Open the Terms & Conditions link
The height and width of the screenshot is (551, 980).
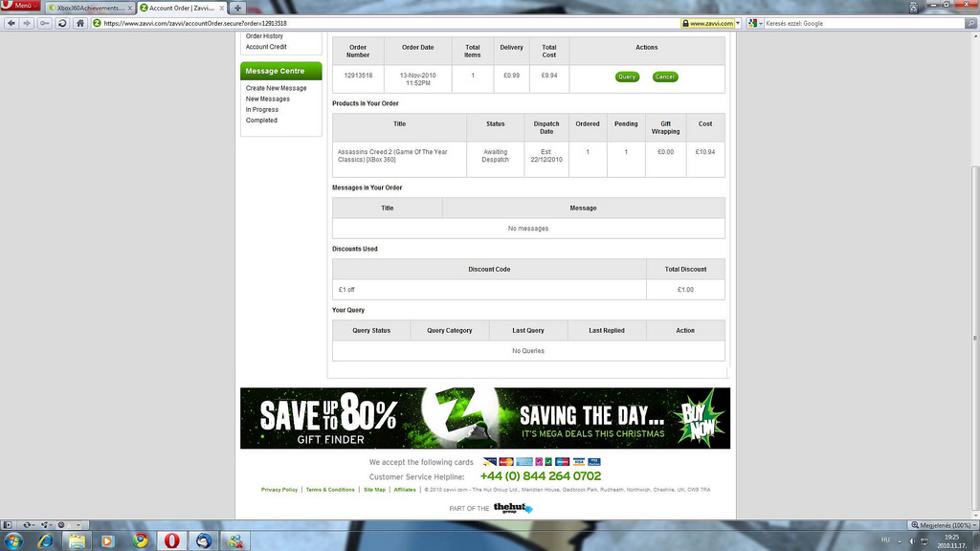pyautogui.click(x=330, y=490)
